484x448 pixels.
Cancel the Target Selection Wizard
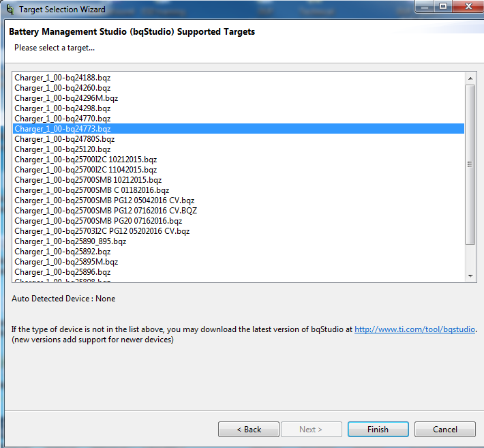445,430
